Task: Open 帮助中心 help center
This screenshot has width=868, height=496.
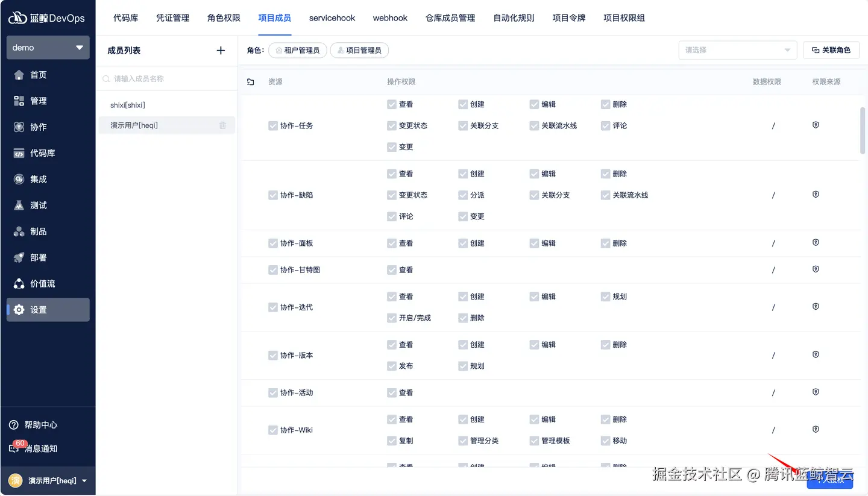Action: [40, 424]
